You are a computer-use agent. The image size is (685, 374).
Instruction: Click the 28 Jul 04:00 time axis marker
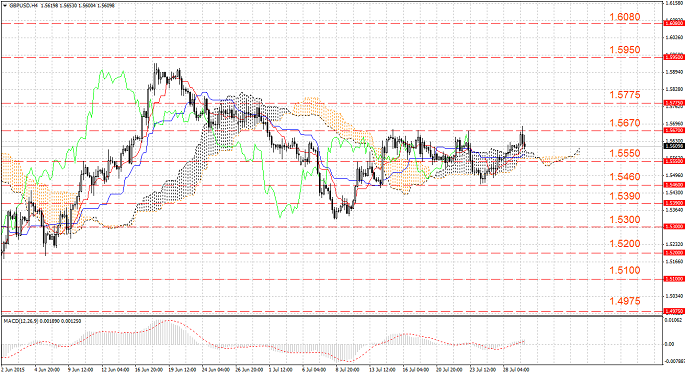click(x=516, y=370)
